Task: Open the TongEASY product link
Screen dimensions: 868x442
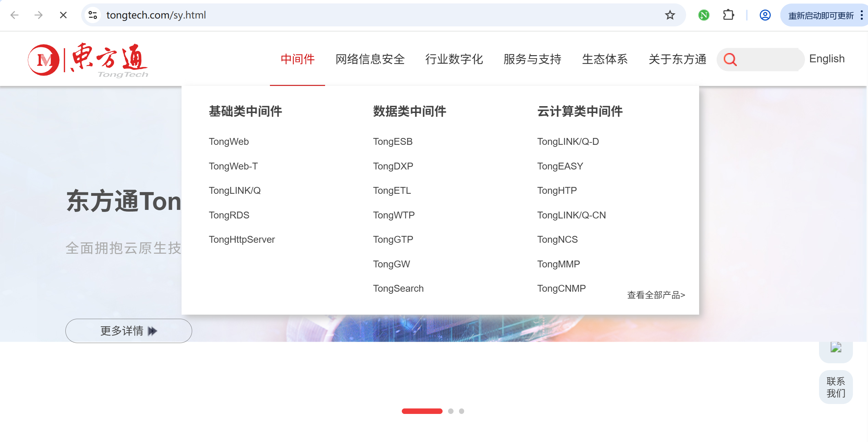Action: (x=560, y=166)
